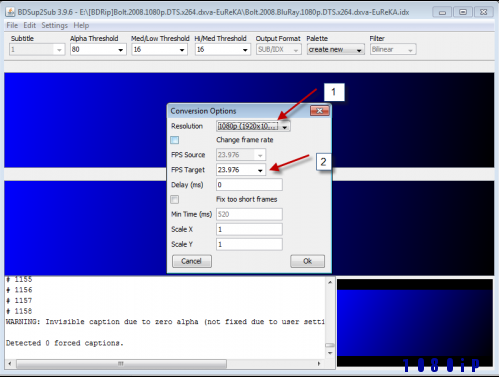The image size is (499, 377).
Task: Click the horizontal log scrollbar thumb
Action: tap(121, 364)
